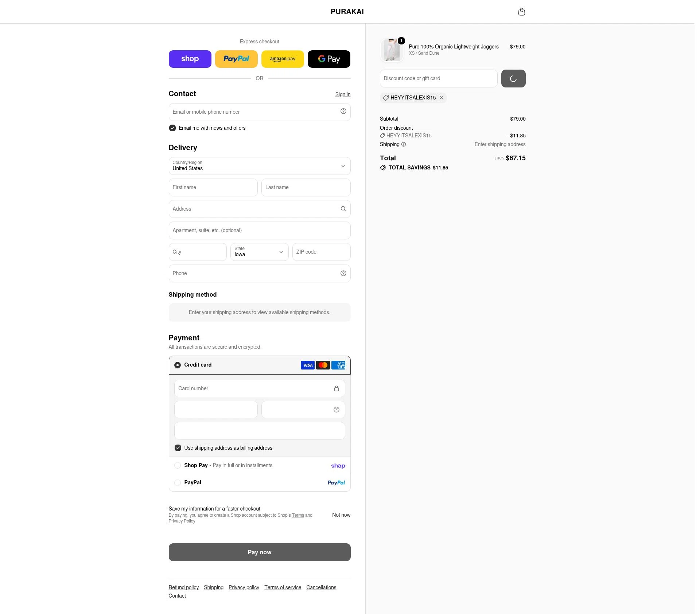
Task: Click the address search magnifier icon
Action: tap(343, 209)
